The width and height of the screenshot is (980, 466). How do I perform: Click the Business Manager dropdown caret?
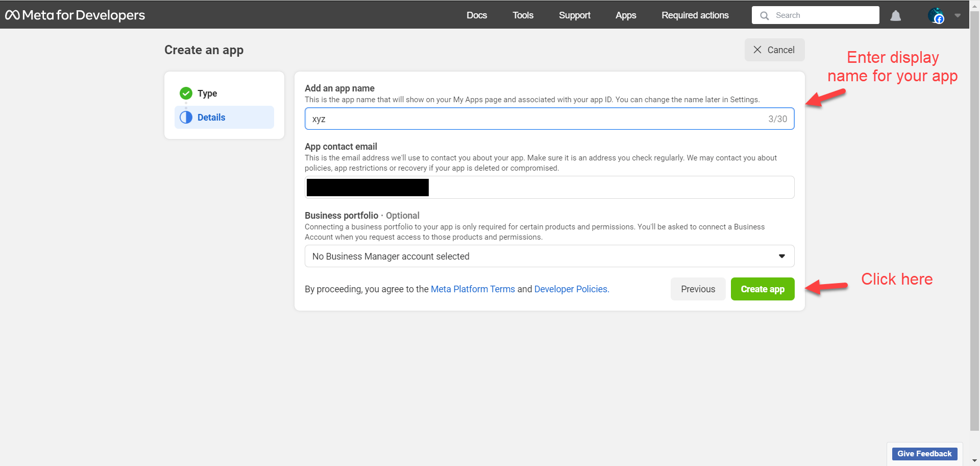(781, 256)
